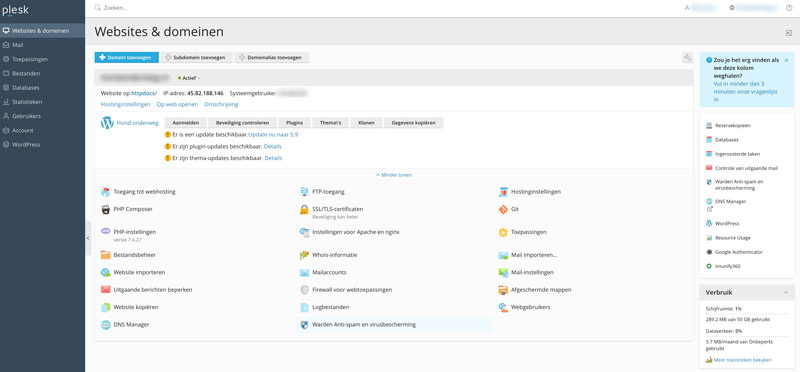Open Website importeren icon
The height and width of the screenshot is (372, 800).
[x=106, y=272]
